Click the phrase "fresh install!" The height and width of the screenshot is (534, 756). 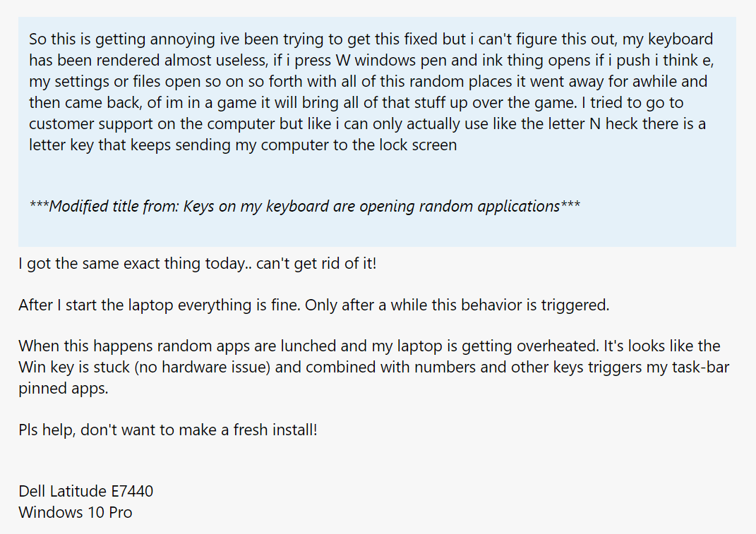pyautogui.click(x=275, y=430)
